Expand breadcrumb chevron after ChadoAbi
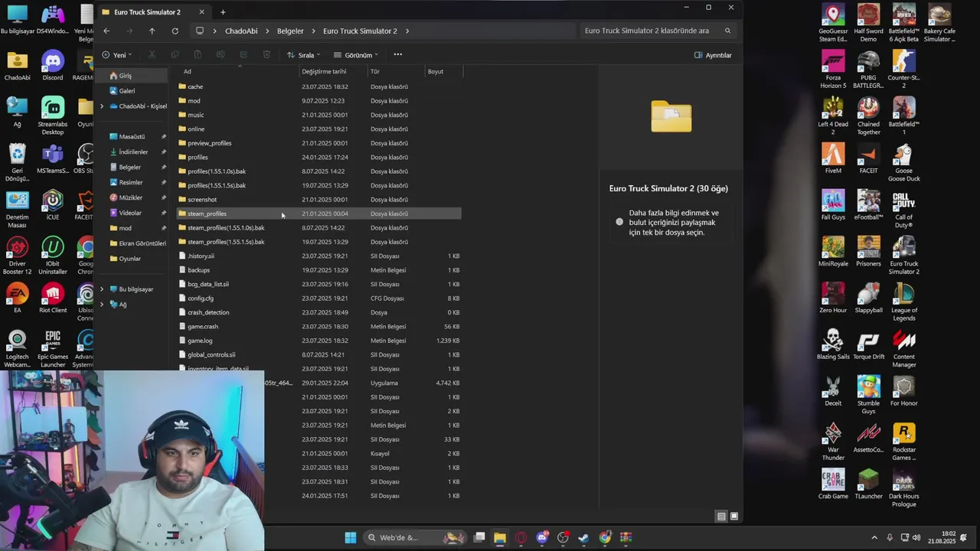This screenshot has height=551, width=980. pos(266,31)
